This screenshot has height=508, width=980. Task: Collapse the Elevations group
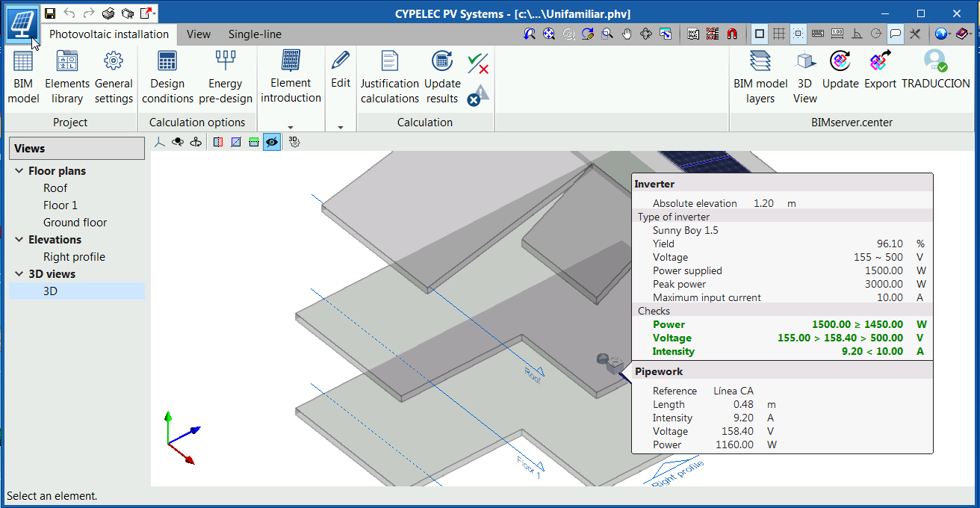(18, 239)
